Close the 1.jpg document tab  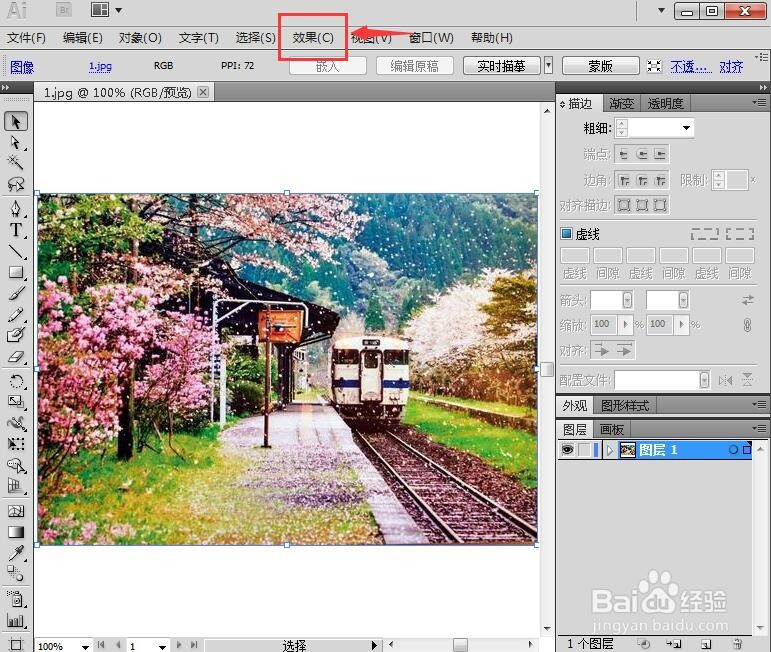203,92
